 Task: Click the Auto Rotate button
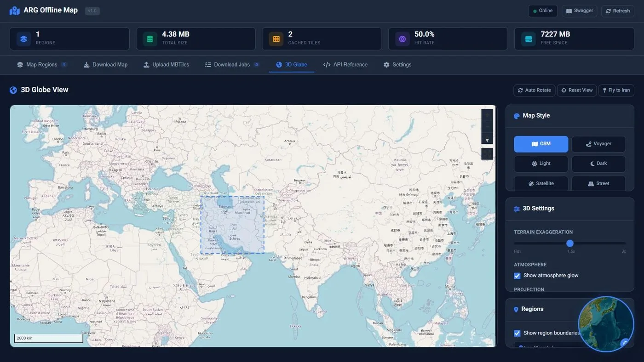pos(535,90)
